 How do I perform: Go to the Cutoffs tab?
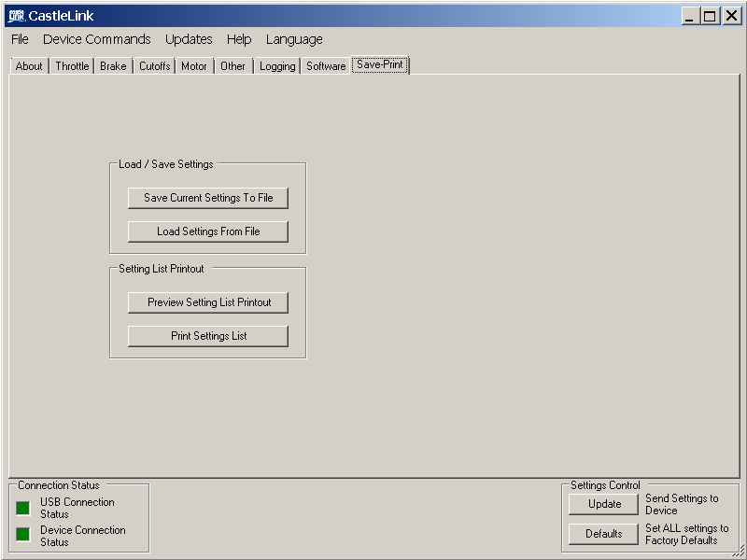point(154,66)
